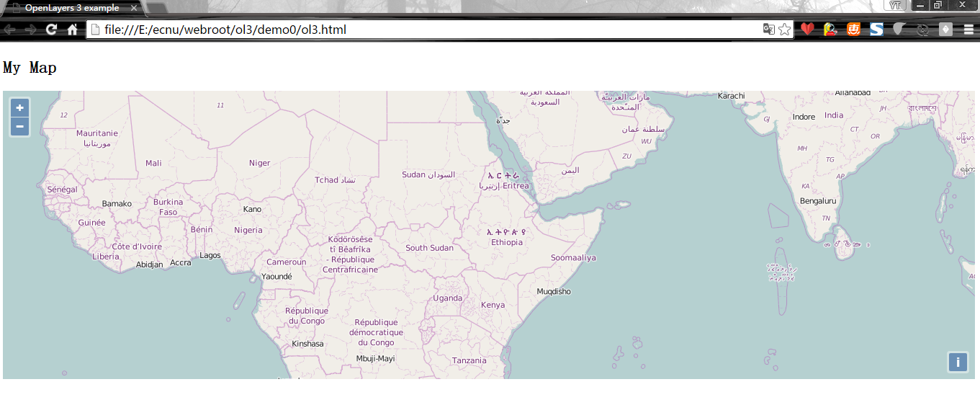The image size is (980, 418).
Task: Bookmark this page with the star icon
Action: (x=784, y=30)
